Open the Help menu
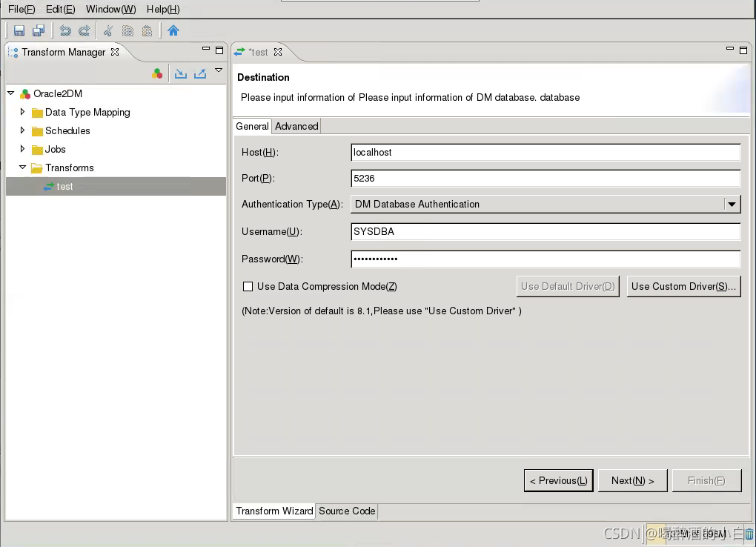Viewport: 756px width, 547px height. [163, 9]
